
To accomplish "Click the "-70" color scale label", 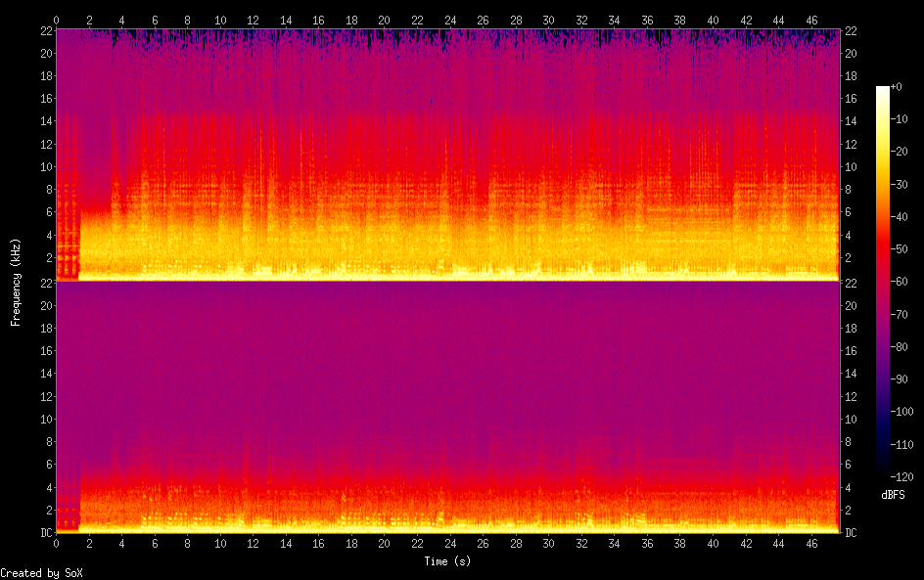I will 899,314.
